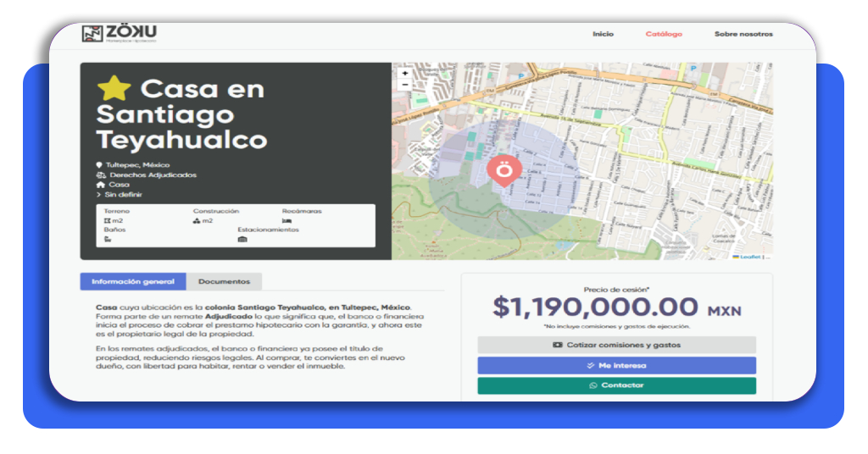Screen dimensions: 868x454
Task: Click the Me interesa button
Action: point(617,366)
